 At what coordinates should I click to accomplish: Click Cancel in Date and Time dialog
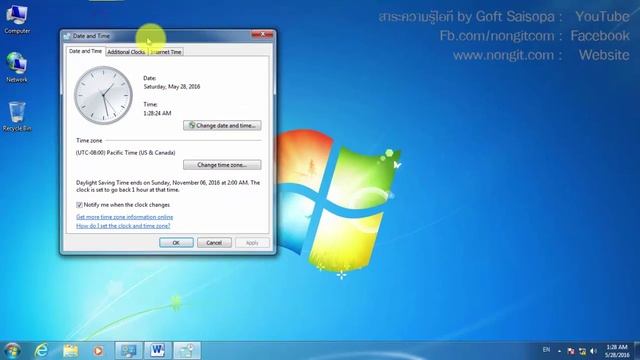coord(214,243)
